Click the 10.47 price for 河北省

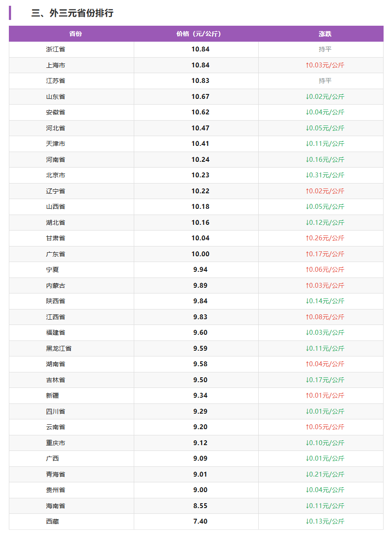tap(200, 128)
